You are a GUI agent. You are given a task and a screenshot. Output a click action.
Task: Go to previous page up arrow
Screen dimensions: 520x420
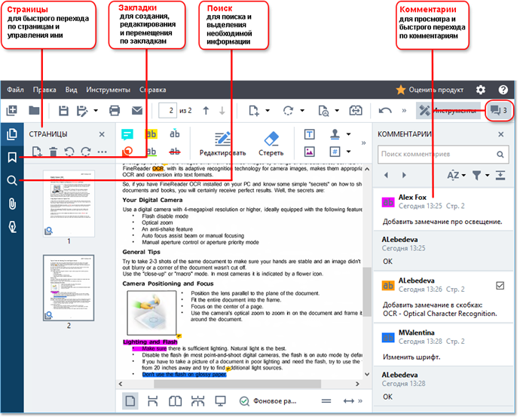pos(206,111)
